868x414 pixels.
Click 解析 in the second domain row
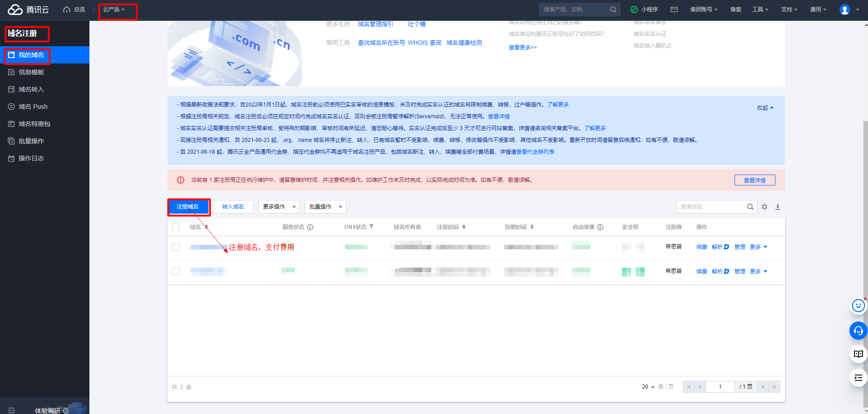[x=720, y=272]
